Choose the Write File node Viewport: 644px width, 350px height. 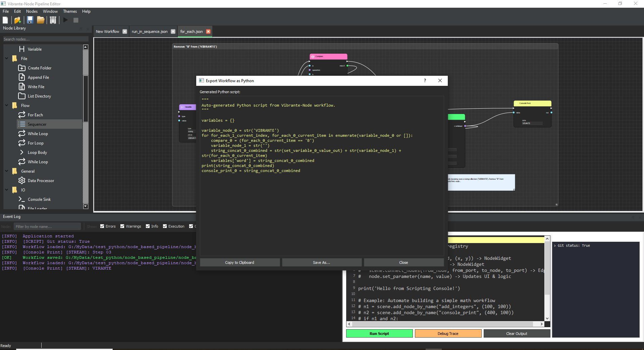[36, 87]
